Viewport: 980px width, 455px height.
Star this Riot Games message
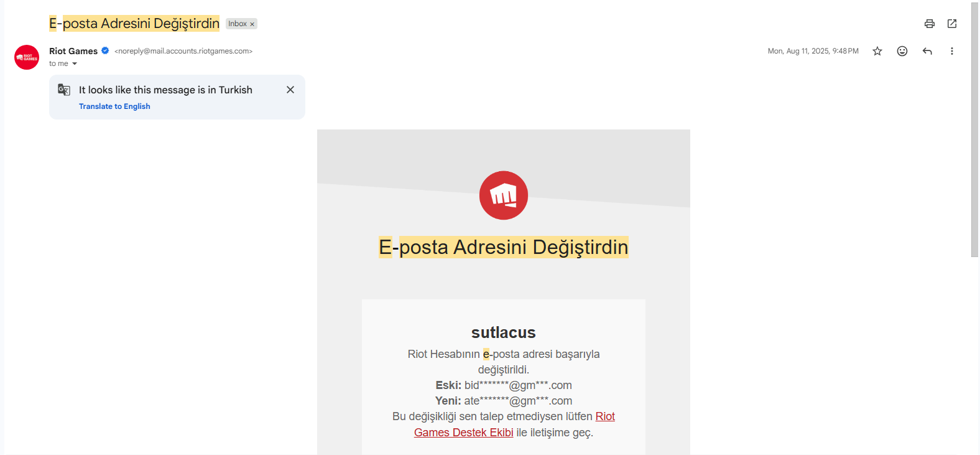click(x=877, y=51)
